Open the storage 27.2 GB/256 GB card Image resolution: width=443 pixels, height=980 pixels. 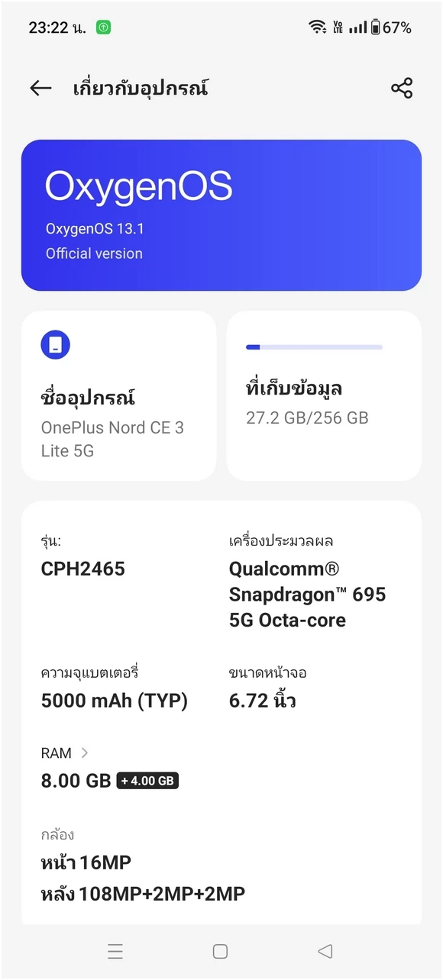(324, 395)
